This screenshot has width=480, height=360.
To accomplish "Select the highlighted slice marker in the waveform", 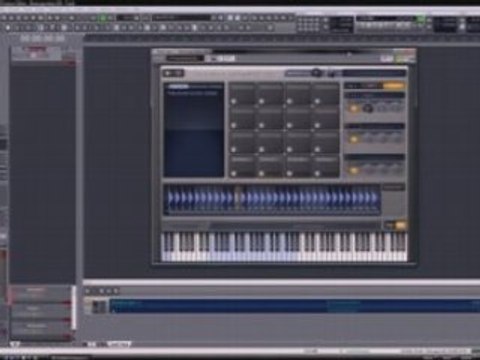I will click(237, 198).
